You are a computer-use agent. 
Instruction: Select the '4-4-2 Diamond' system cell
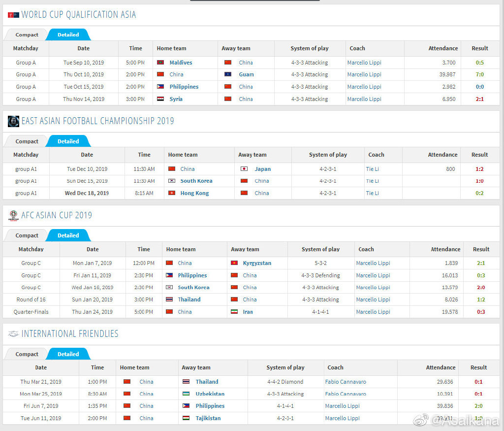tap(285, 382)
